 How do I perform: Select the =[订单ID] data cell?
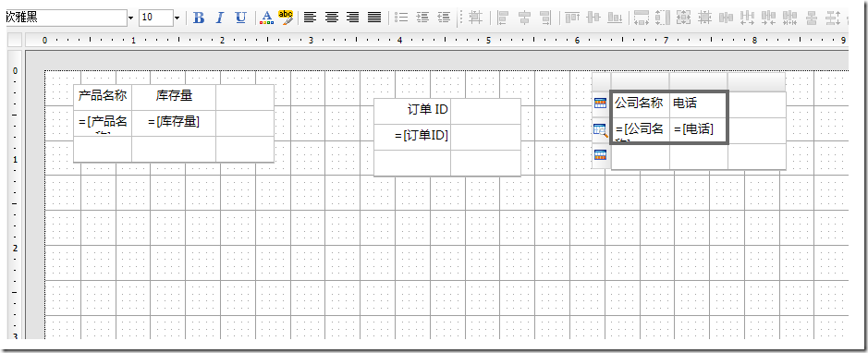point(412,137)
